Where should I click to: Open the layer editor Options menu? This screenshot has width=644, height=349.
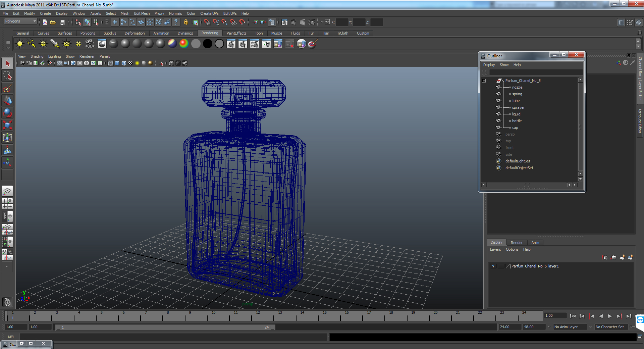click(512, 249)
